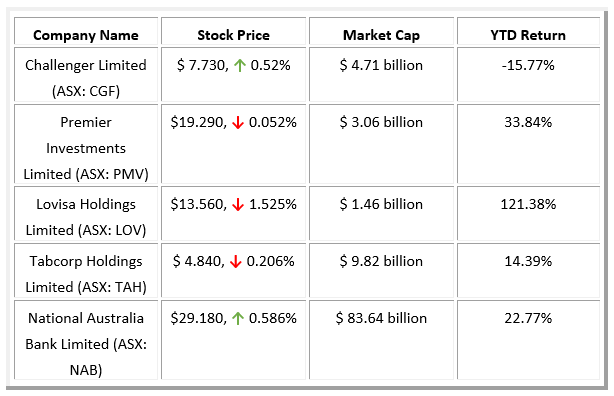Select the Stock Price column header
This screenshot has width=614, height=396.
(233, 35)
